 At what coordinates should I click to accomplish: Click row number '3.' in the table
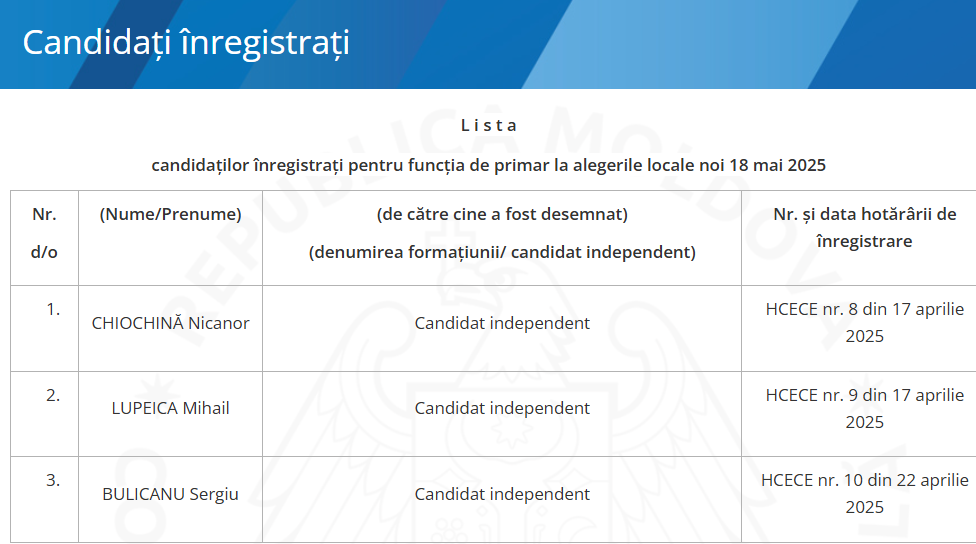click(53, 481)
